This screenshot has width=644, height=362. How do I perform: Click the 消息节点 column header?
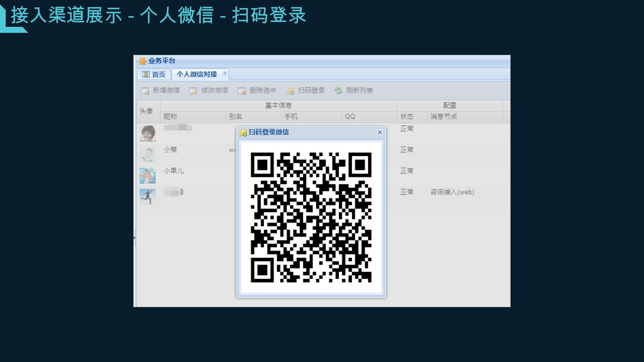pyautogui.click(x=465, y=117)
